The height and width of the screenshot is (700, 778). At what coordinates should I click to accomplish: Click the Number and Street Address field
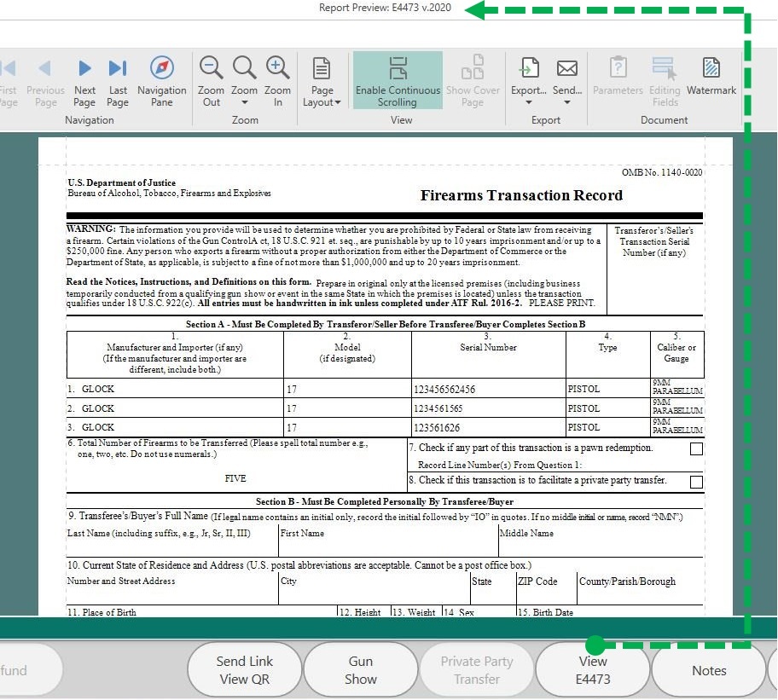(172, 589)
